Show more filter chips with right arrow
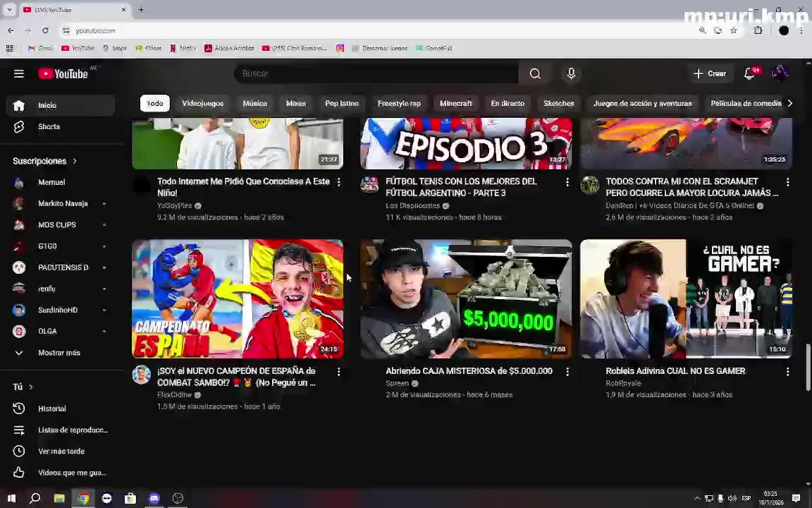 pyautogui.click(x=789, y=103)
